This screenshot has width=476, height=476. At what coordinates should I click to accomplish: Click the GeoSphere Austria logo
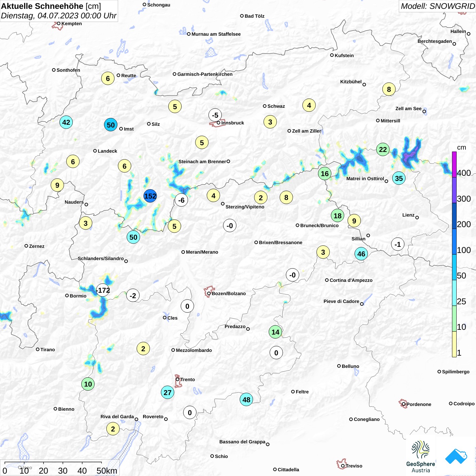(421, 457)
